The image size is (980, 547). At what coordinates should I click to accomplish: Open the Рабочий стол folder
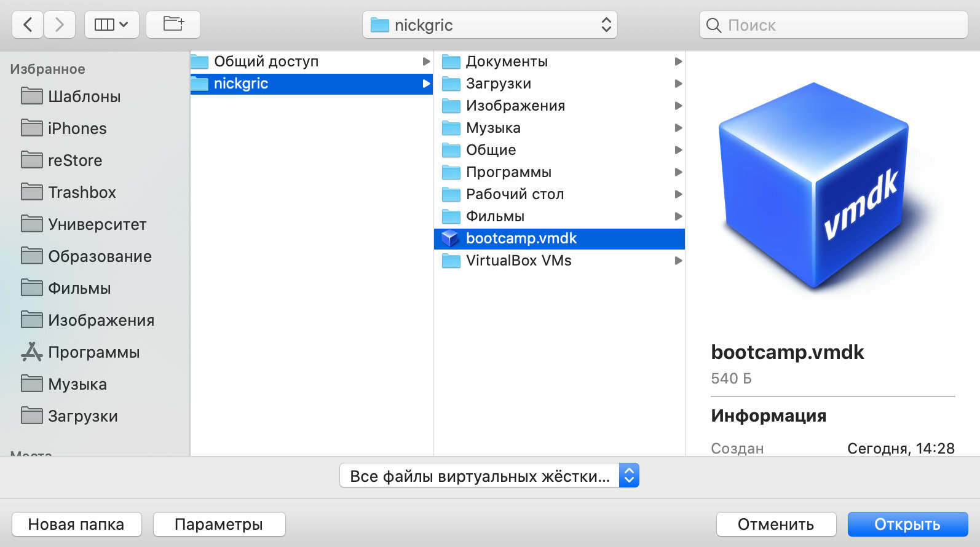coord(559,194)
